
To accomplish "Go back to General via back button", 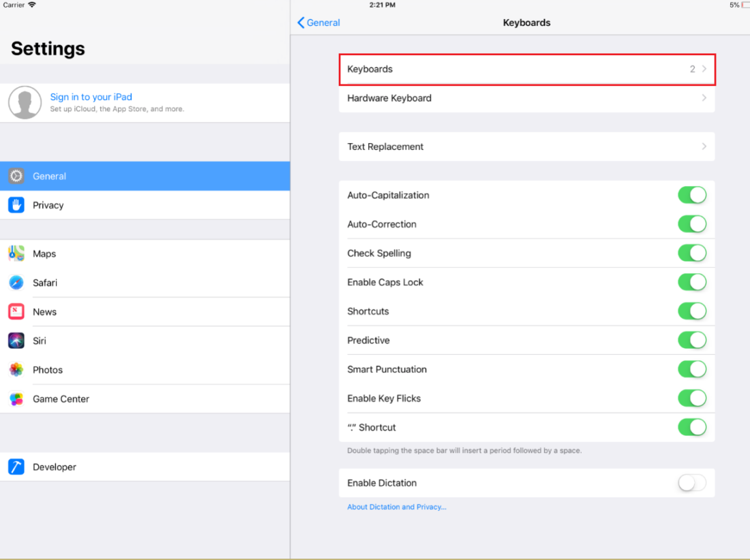I will [318, 22].
